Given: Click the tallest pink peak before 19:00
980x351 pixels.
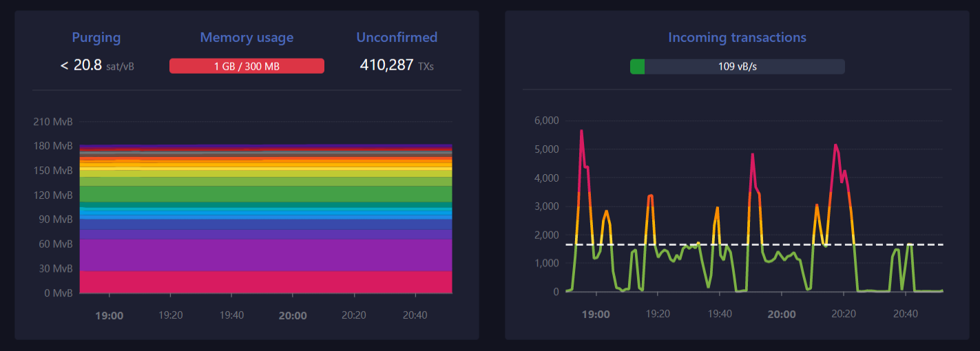Looking at the screenshot, I should (x=581, y=131).
